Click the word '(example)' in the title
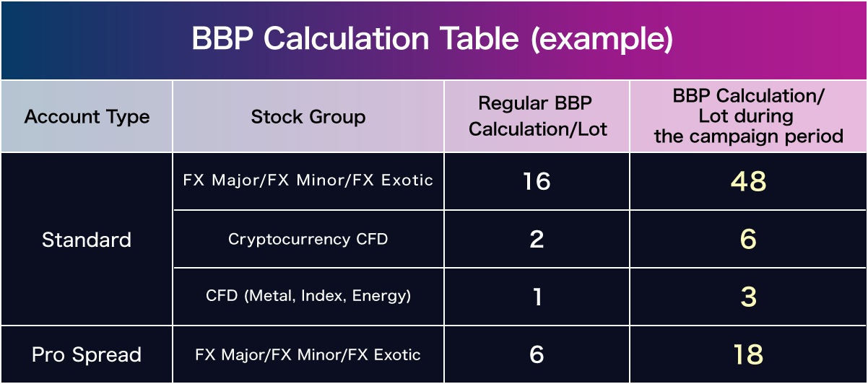868x384 pixels. click(602, 40)
